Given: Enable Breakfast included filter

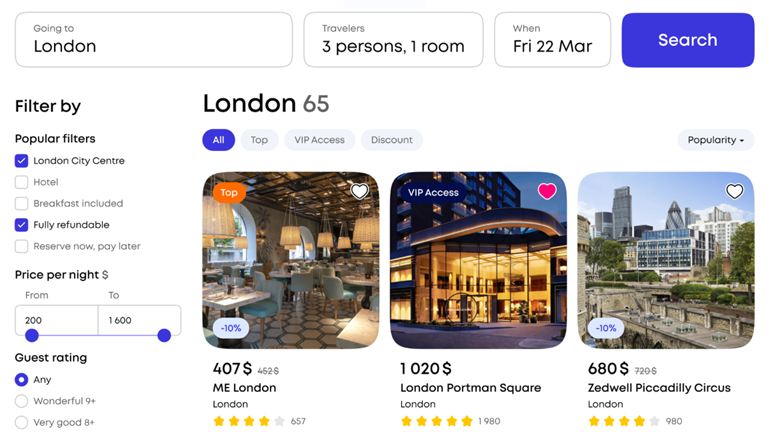Looking at the screenshot, I should [x=21, y=203].
